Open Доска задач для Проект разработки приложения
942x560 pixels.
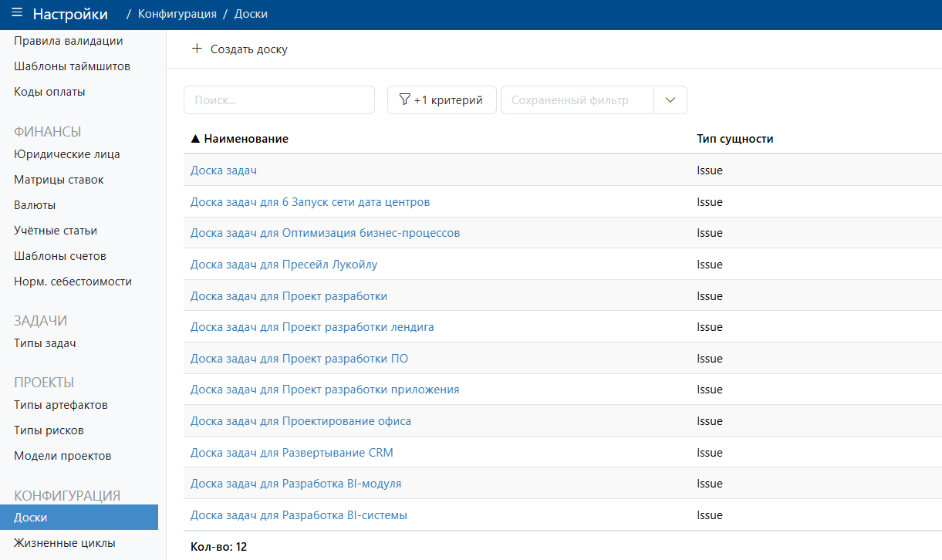click(325, 390)
